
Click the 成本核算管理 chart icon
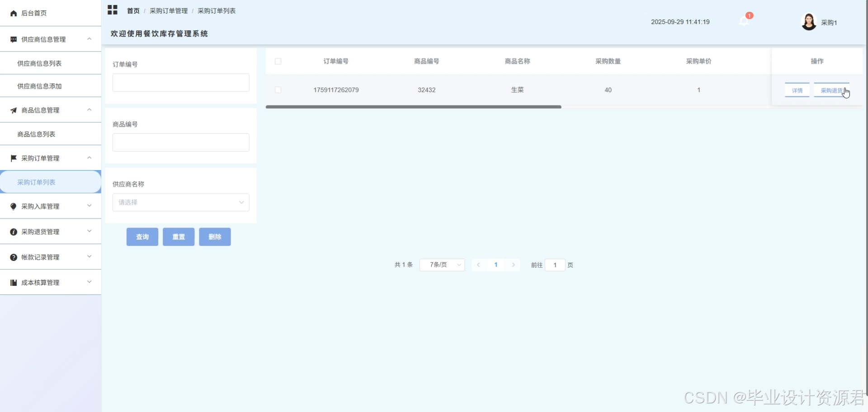[14, 283]
